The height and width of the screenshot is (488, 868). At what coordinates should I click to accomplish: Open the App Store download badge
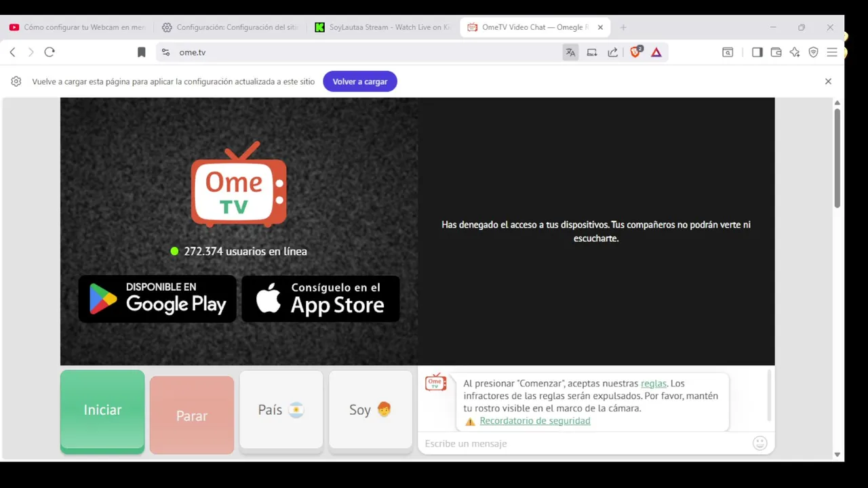321,299
